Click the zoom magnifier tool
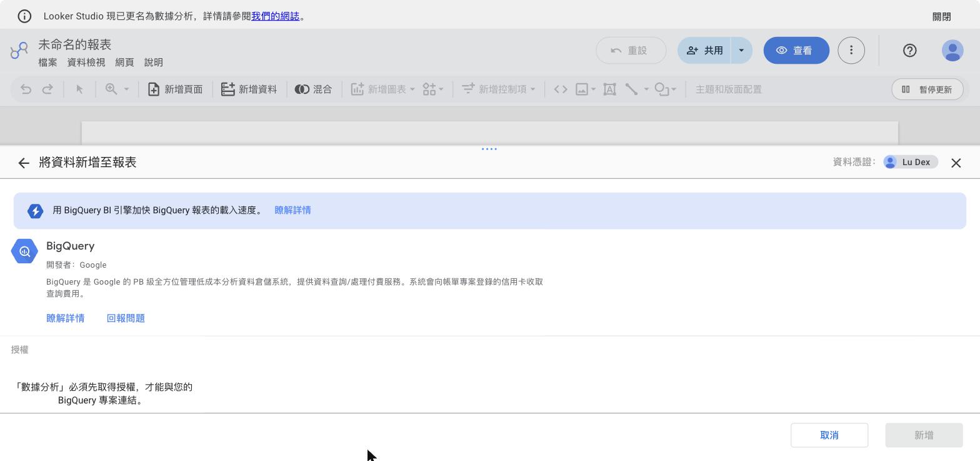The height and width of the screenshot is (461, 980). (x=111, y=89)
